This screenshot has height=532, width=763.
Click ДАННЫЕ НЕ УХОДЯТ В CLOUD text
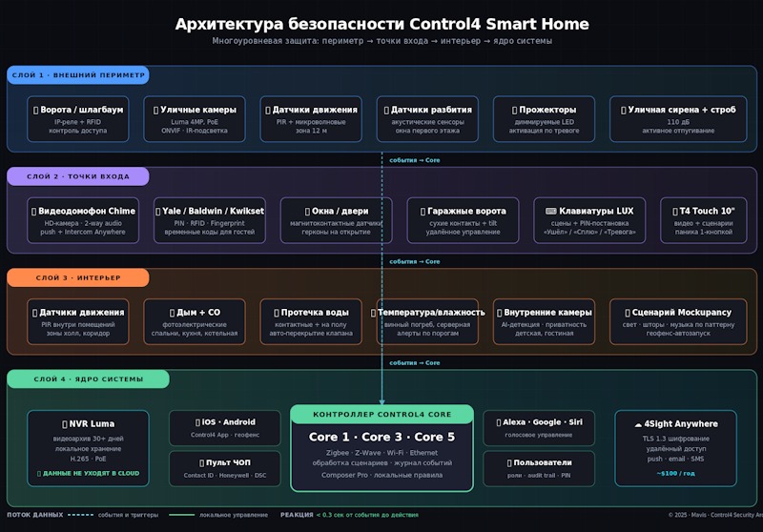[x=91, y=473]
